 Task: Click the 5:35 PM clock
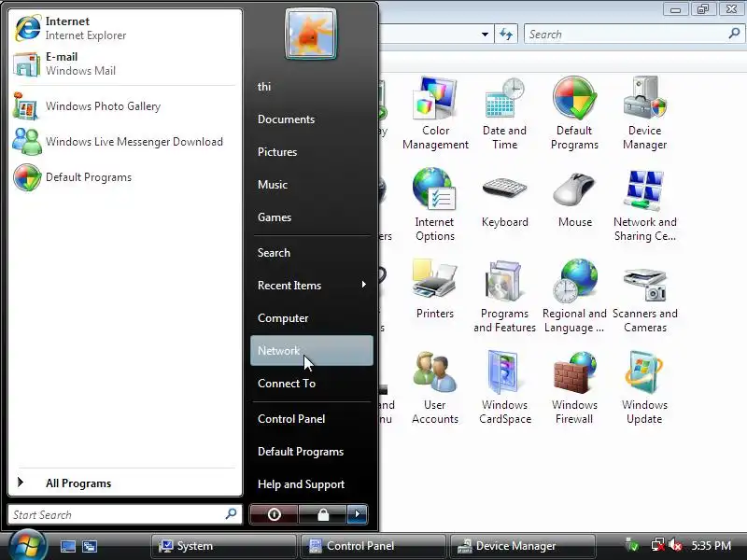711,545
